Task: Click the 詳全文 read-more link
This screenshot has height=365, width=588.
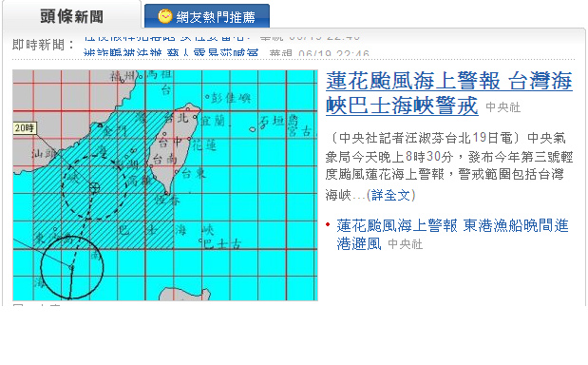Action: coord(390,195)
